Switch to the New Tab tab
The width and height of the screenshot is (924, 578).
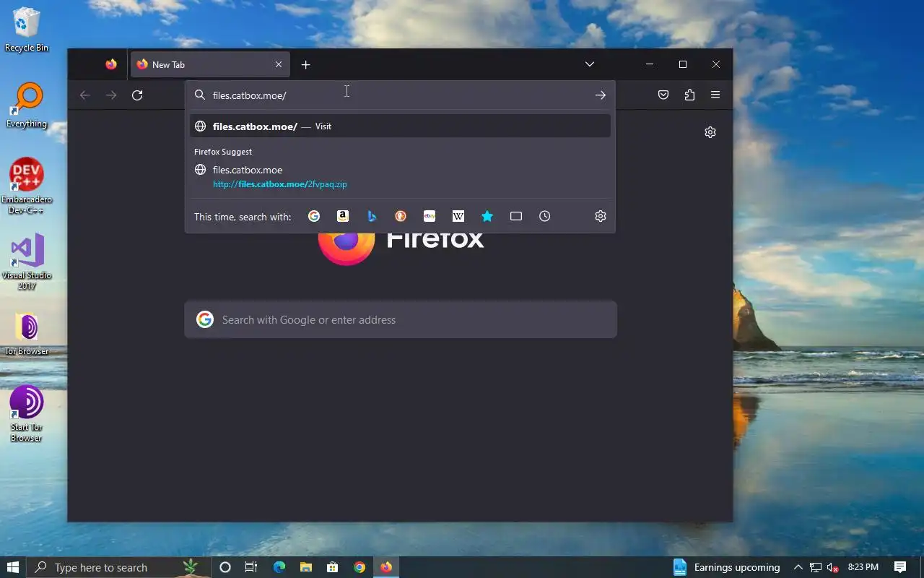(x=210, y=64)
